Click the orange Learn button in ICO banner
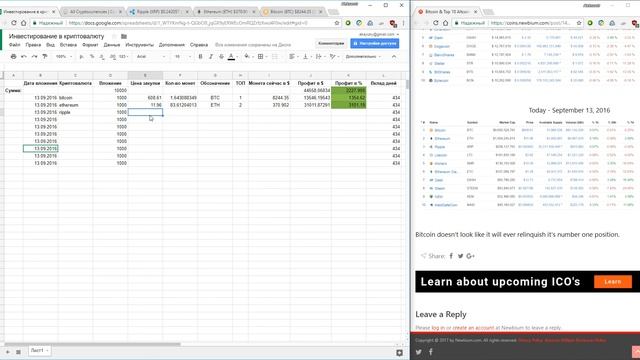 coord(613,282)
